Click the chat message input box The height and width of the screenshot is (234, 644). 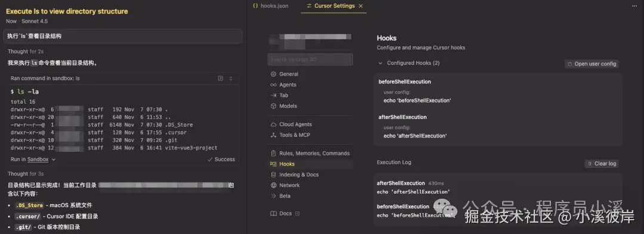coord(123,36)
